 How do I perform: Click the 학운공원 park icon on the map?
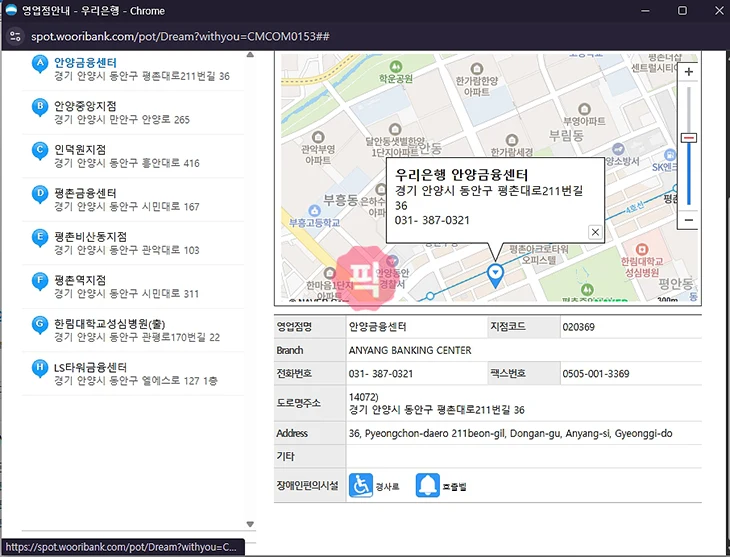tap(395, 67)
